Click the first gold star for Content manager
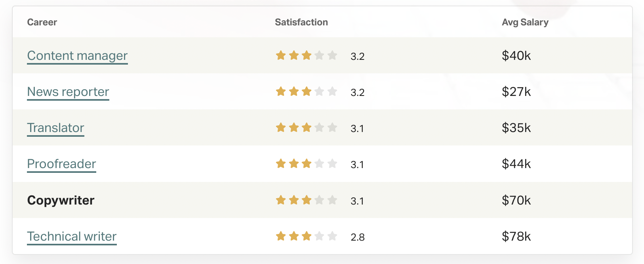This screenshot has height=264, width=644. point(281,55)
